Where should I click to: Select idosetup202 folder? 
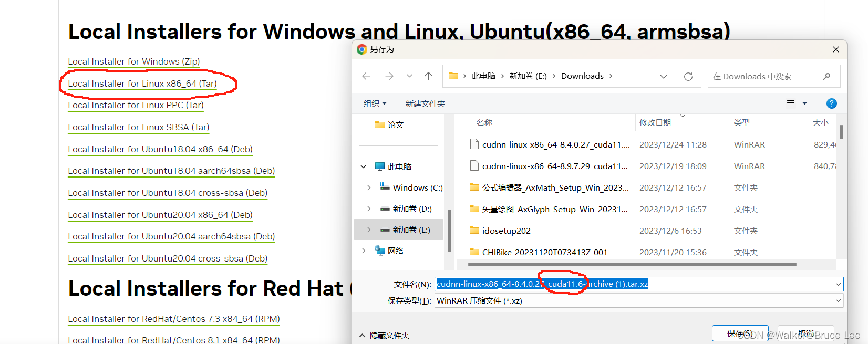tap(506, 231)
